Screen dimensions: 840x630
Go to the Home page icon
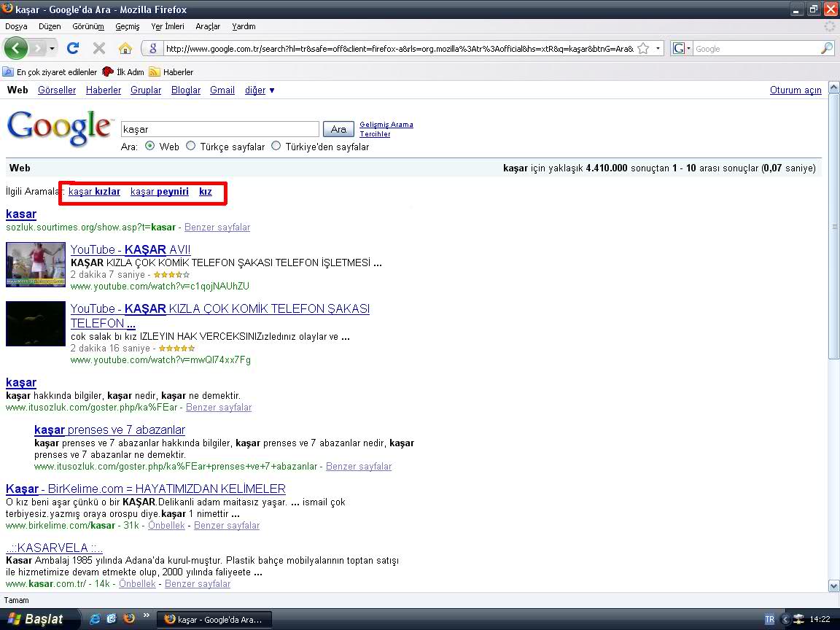125,49
